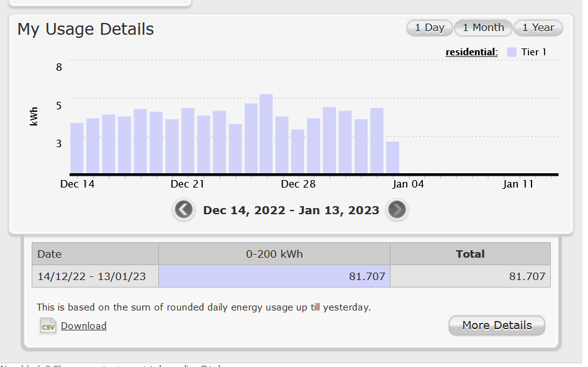
Task: Select the "1 Day" view button
Action: (x=429, y=27)
